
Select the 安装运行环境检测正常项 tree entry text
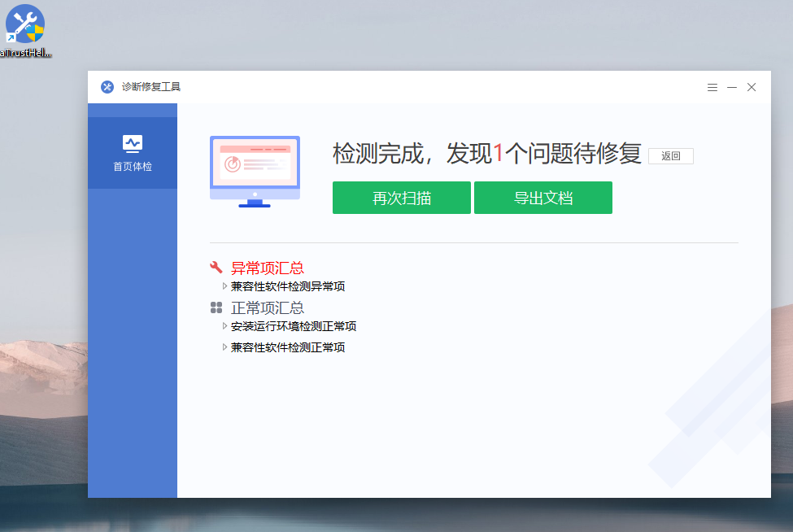point(294,326)
